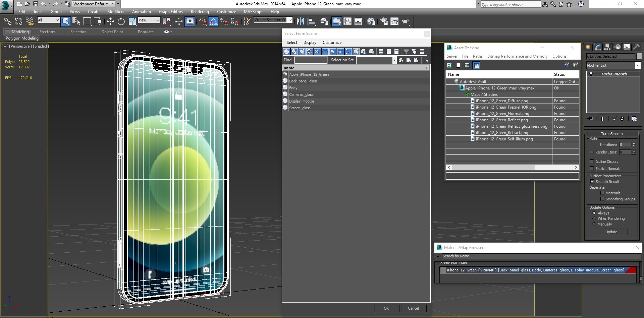Open the Utilities hammer panel tab
The height and width of the screenshot is (318, 644).
636,47
